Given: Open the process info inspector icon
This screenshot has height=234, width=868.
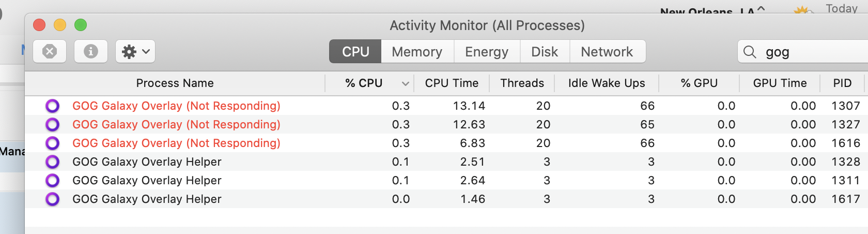Looking at the screenshot, I should 91,51.
